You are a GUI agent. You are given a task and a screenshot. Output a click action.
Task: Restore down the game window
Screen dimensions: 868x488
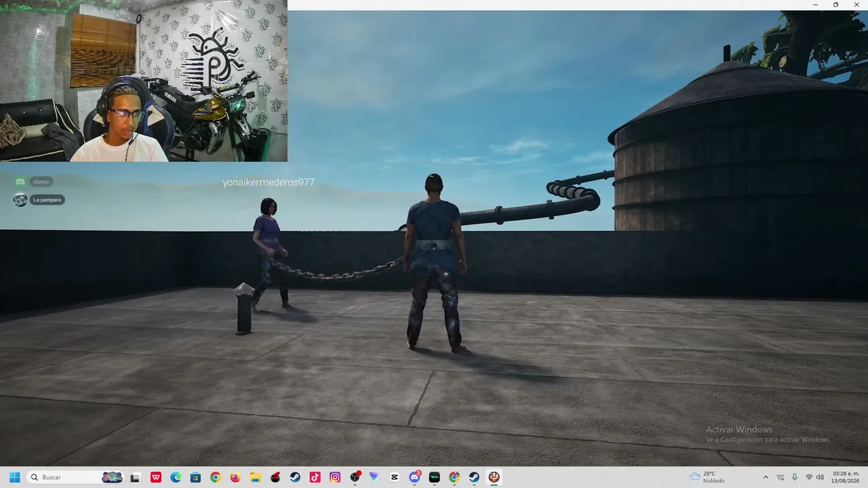point(835,5)
